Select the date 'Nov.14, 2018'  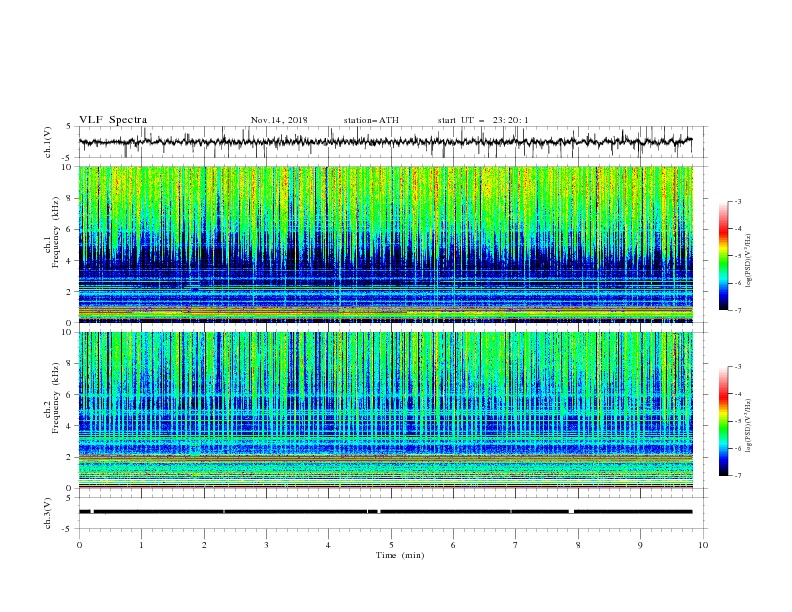[279, 120]
